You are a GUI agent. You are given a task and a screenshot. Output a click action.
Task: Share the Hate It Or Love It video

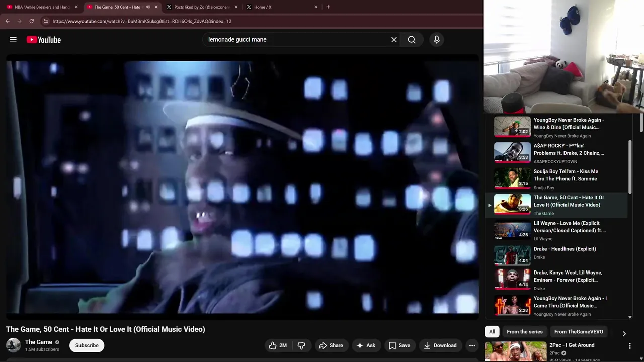tap(331, 345)
